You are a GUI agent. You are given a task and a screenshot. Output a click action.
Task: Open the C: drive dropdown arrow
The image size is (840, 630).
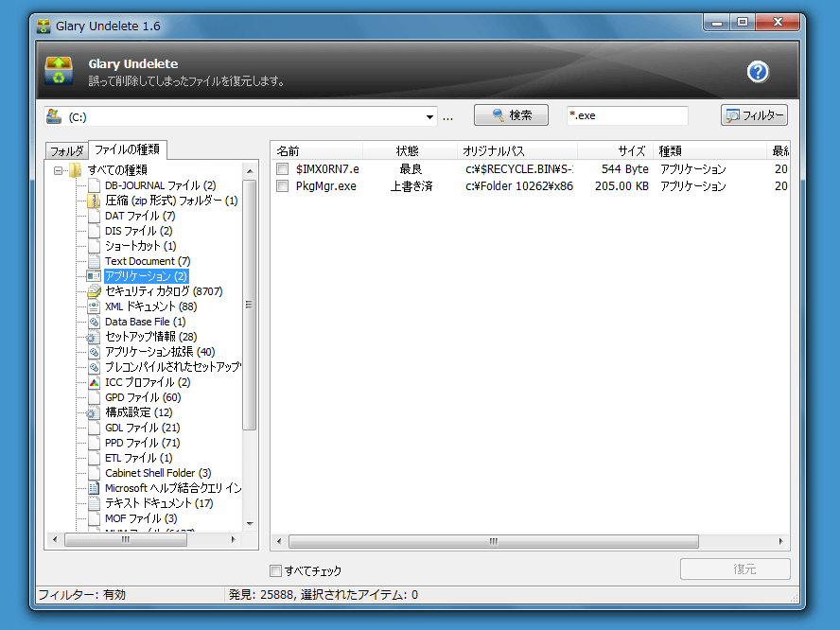click(429, 116)
